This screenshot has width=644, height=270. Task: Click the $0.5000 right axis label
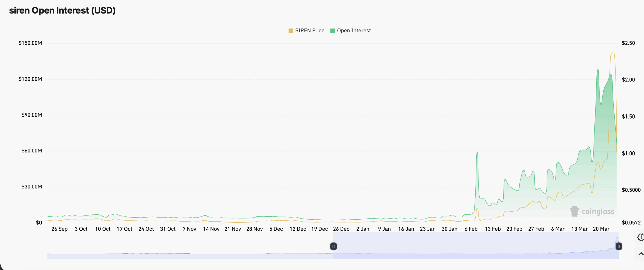(x=631, y=190)
